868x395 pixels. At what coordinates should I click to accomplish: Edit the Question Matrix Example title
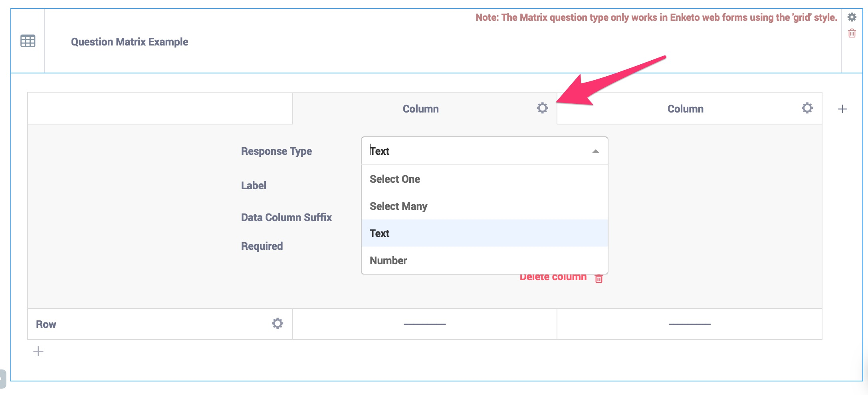tap(129, 42)
